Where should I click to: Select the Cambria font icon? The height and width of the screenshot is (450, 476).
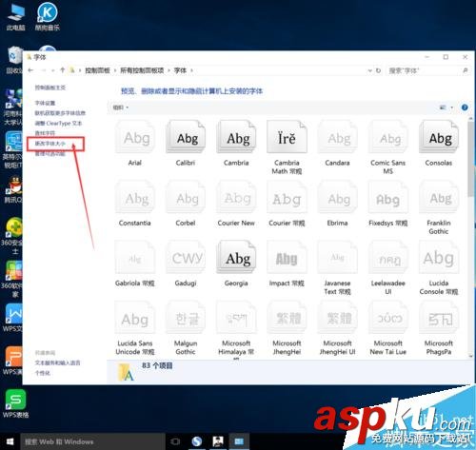tap(236, 137)
